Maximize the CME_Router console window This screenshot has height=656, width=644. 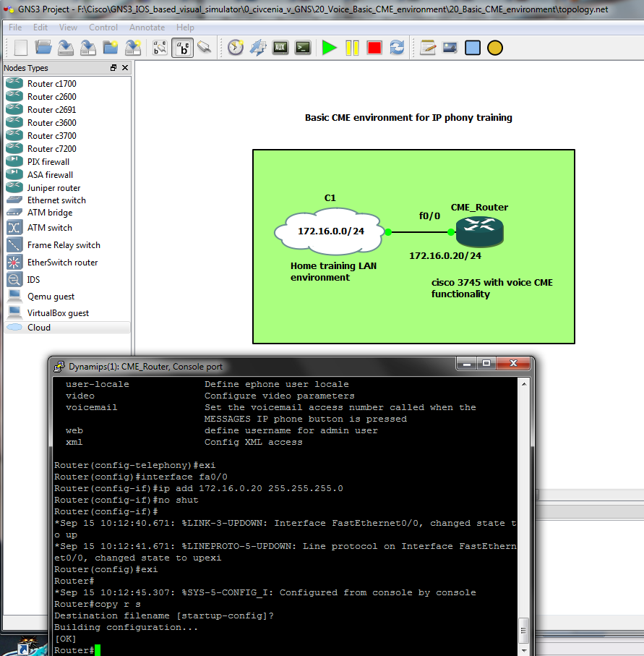click(x=486, y=364)
